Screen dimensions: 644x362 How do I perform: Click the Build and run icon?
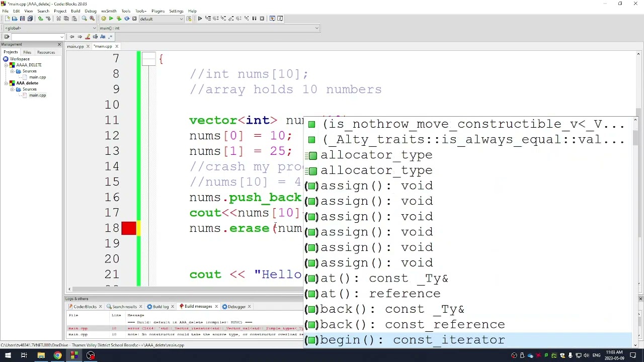[x=119, y=19]
